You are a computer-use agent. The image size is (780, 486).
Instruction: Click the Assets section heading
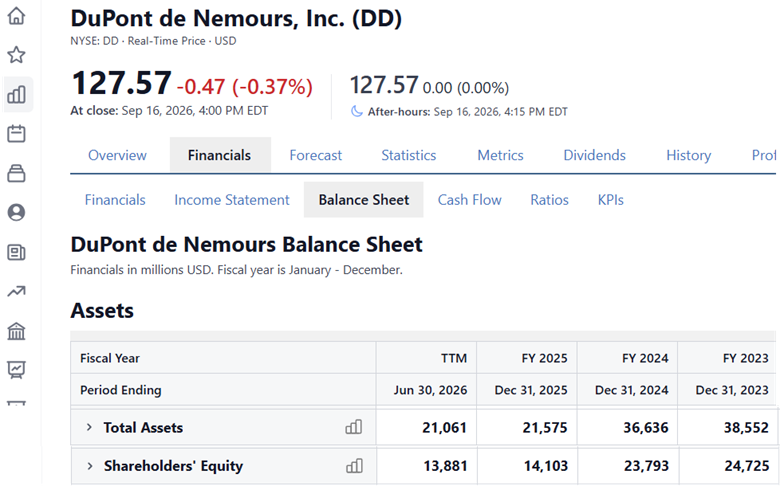[x=102, y=310]
